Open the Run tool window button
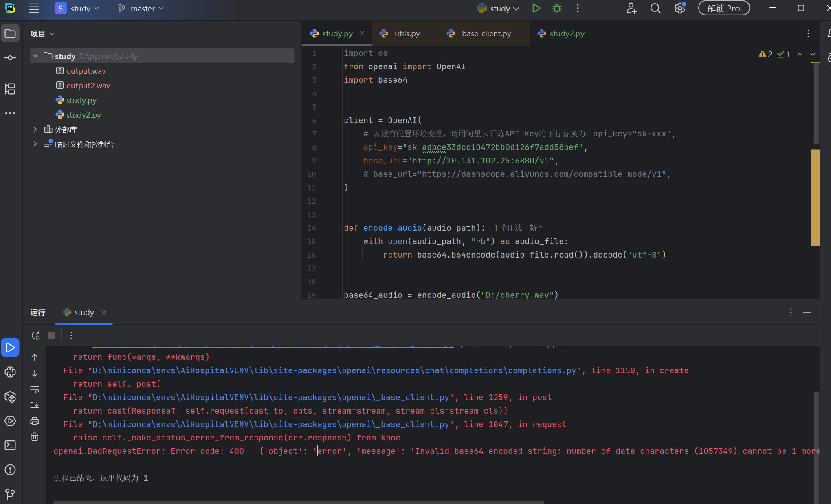Viewport: 831px width, 504px height. [x=10, y=348]
